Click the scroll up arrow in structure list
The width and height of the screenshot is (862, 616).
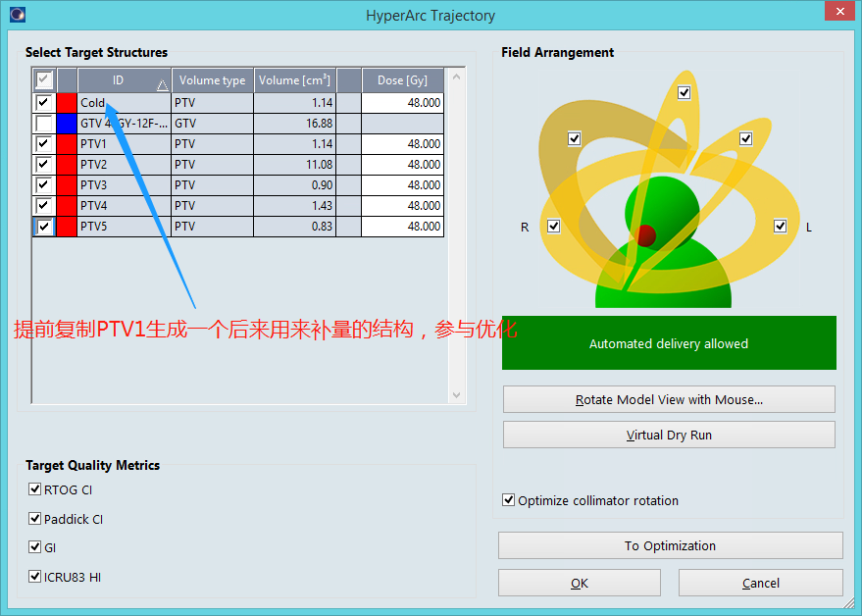[456, 77]
